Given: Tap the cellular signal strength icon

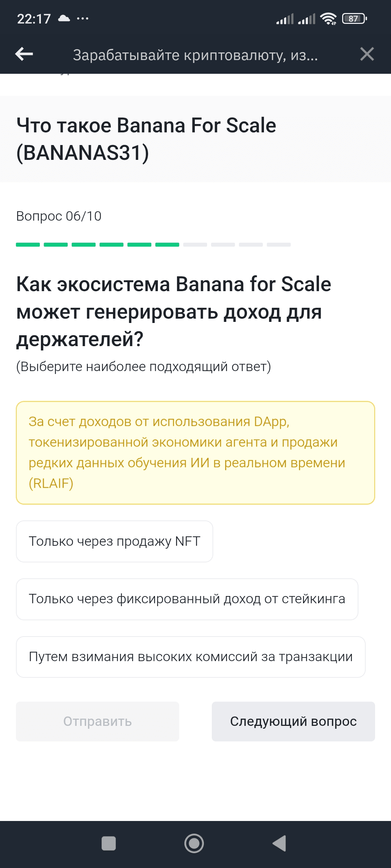Looking at the screenshot, I should (x=285, y=19).
